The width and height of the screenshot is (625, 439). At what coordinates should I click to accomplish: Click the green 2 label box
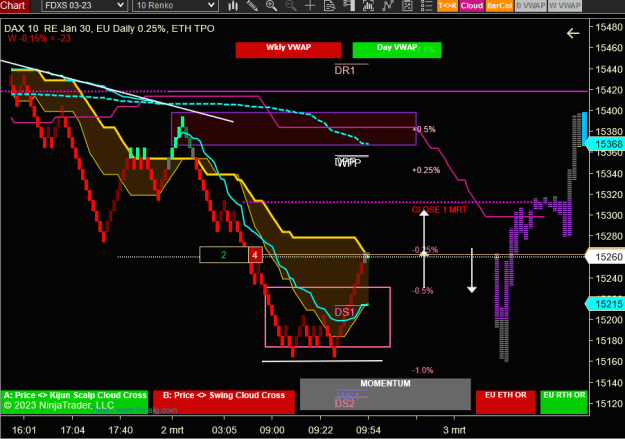pos(224,255)
